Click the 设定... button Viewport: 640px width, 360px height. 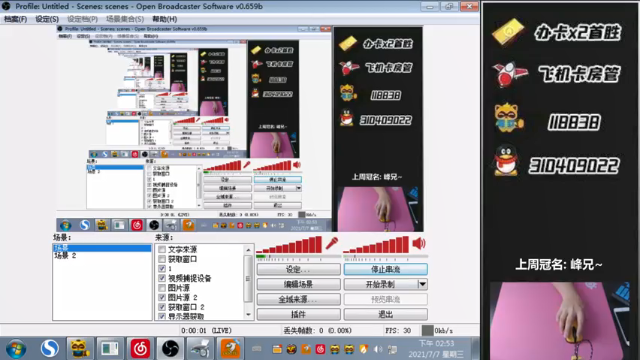pyautogui.click(x=298, y=269)
